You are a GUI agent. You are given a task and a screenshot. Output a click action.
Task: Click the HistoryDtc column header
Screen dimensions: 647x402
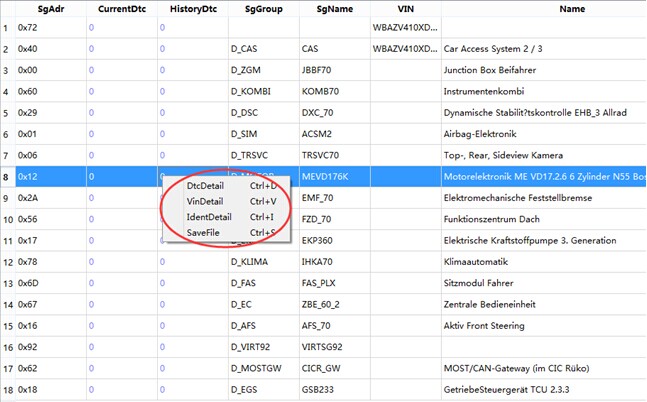coord(193,9)
